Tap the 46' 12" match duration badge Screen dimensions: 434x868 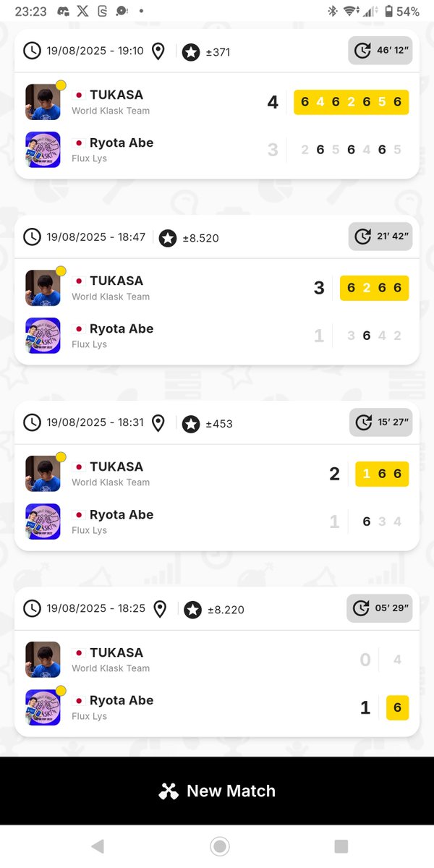(380, 51)
